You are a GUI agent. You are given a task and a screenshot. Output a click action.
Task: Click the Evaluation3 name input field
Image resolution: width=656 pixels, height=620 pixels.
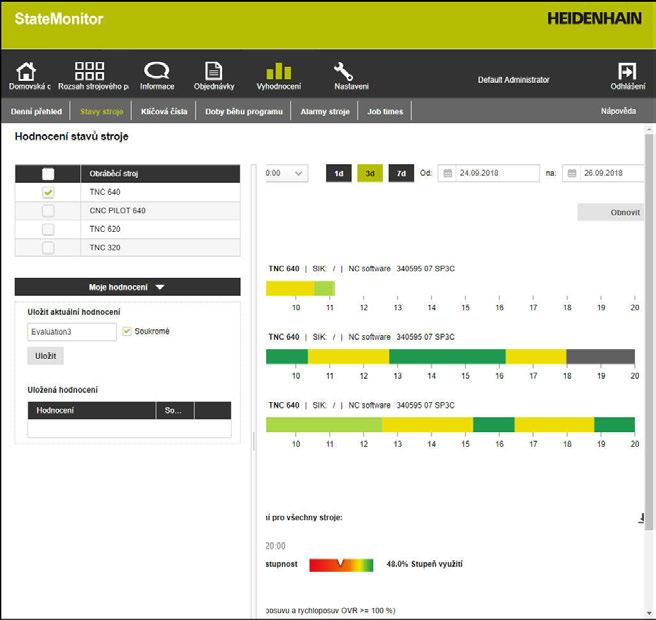72,332
